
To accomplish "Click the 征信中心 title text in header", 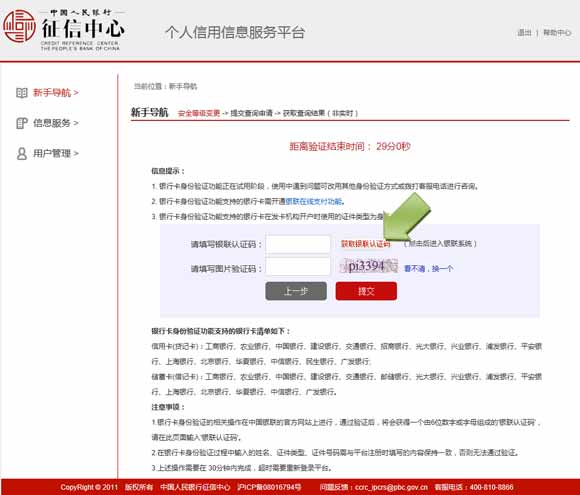I will click(x=83, y=28).
